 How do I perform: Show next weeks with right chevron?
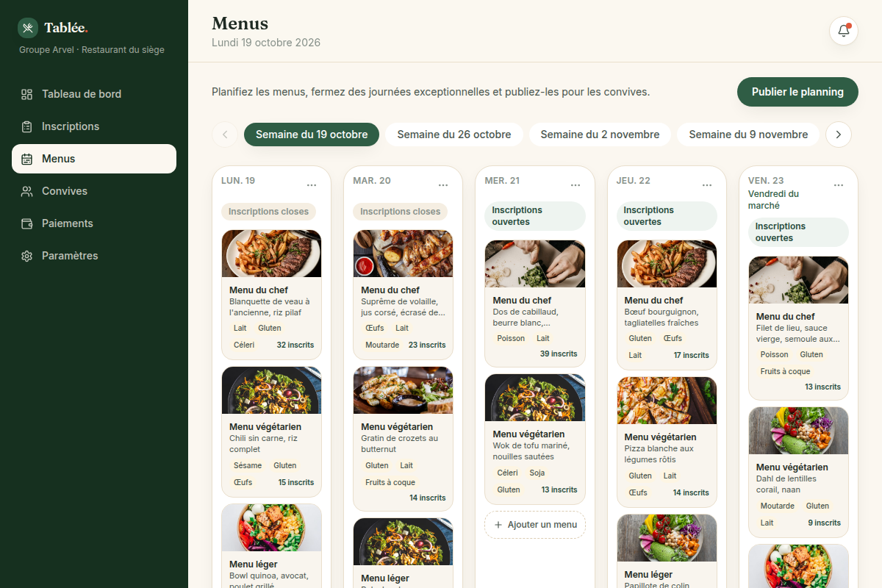(839, 135)
